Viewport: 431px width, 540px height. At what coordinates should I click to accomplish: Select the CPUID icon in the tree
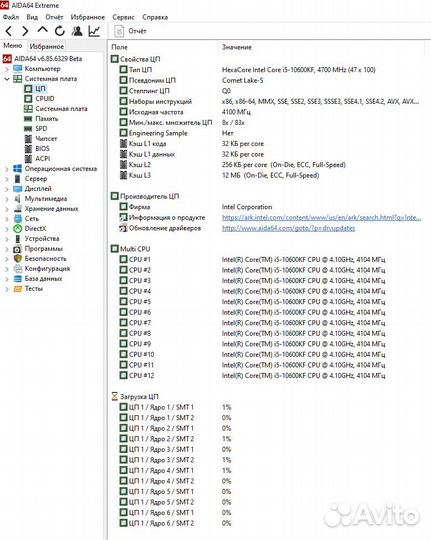28,99
